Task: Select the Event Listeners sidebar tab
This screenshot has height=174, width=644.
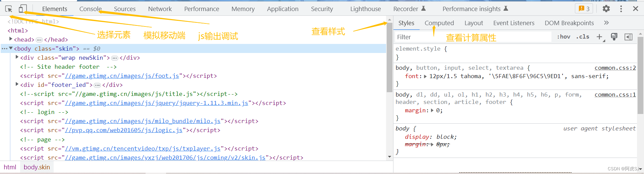Action: pos(514,23)
